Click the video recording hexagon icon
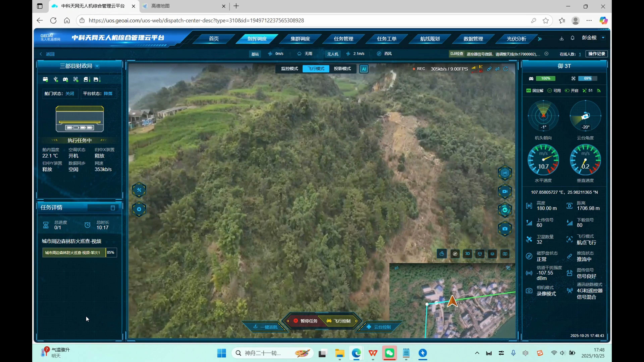This screenshot has width=644, height=362. (x=505, y=192)
